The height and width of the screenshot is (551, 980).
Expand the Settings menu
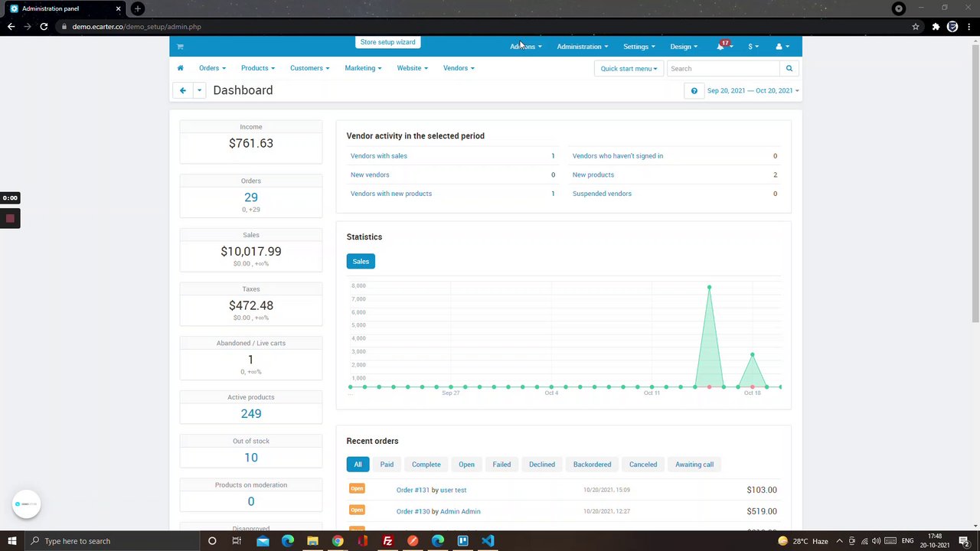tap(639, 47)
